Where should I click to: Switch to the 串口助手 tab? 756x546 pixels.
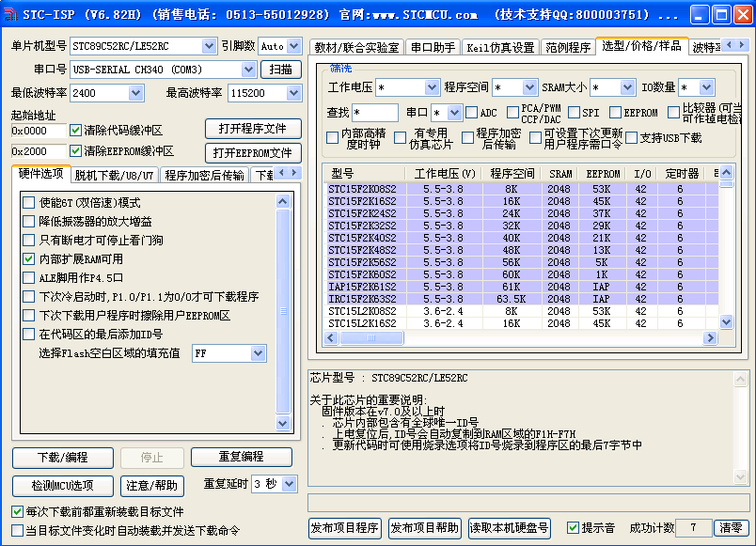[433, 48]
